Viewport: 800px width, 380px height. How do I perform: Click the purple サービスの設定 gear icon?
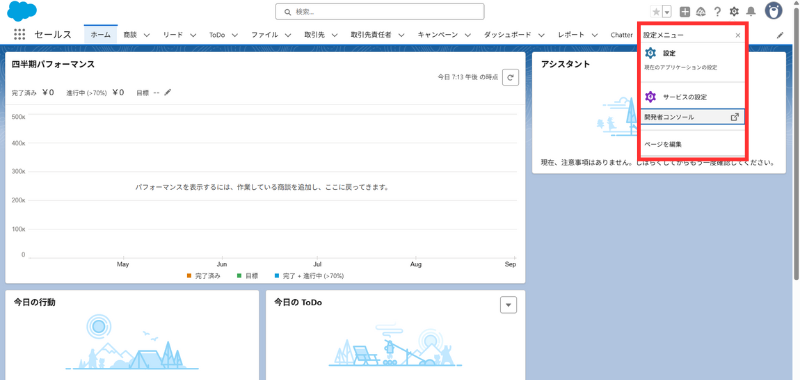tap(651, 96)
